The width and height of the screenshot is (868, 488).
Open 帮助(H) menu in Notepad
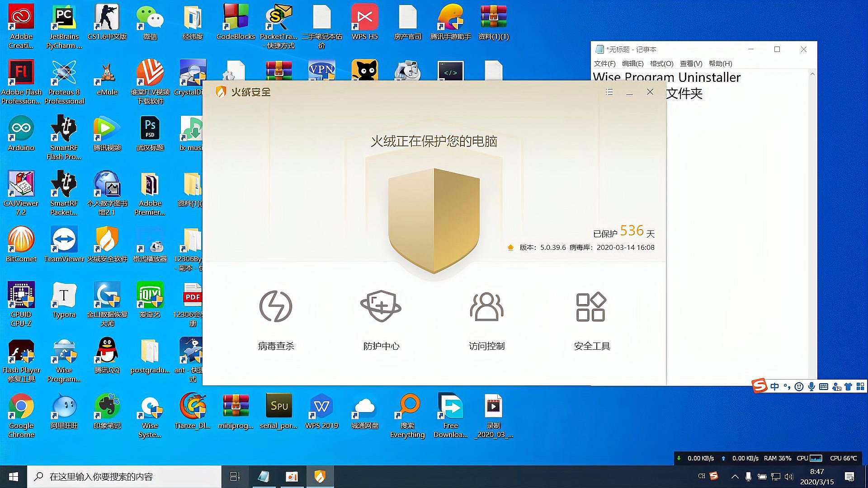[x=720, y=64]
